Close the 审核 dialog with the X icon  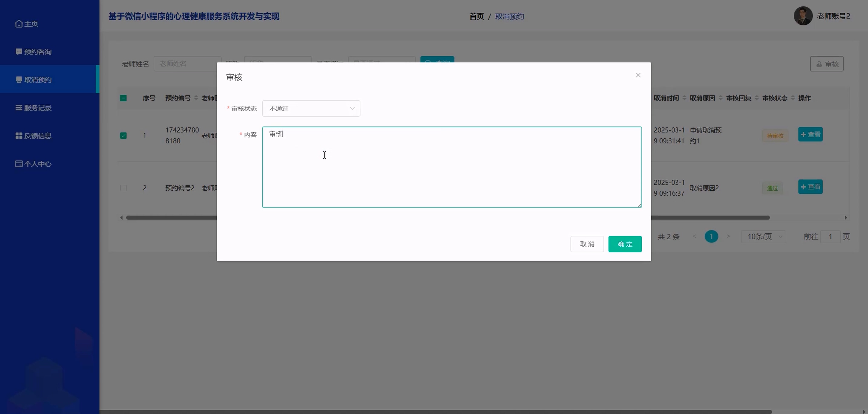pos(638,75)
